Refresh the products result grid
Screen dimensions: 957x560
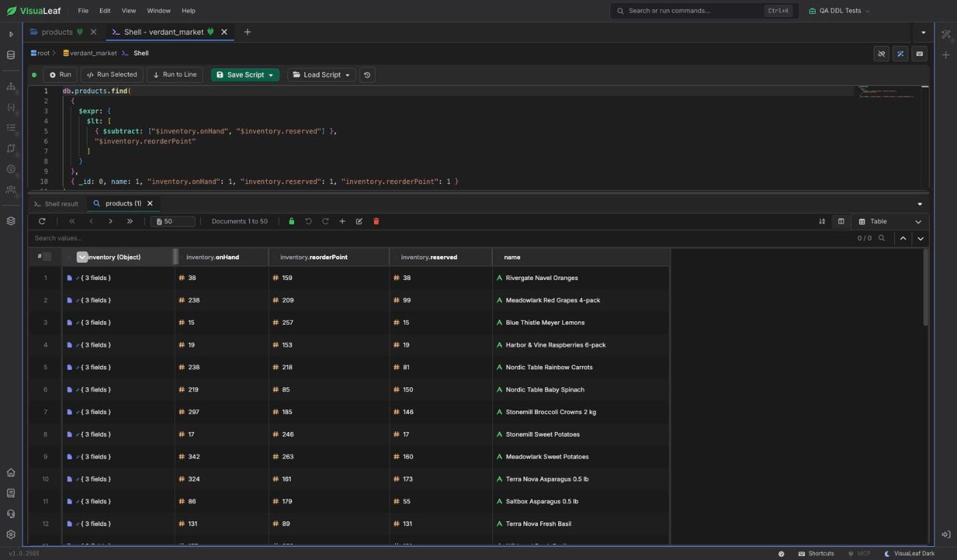42,221
